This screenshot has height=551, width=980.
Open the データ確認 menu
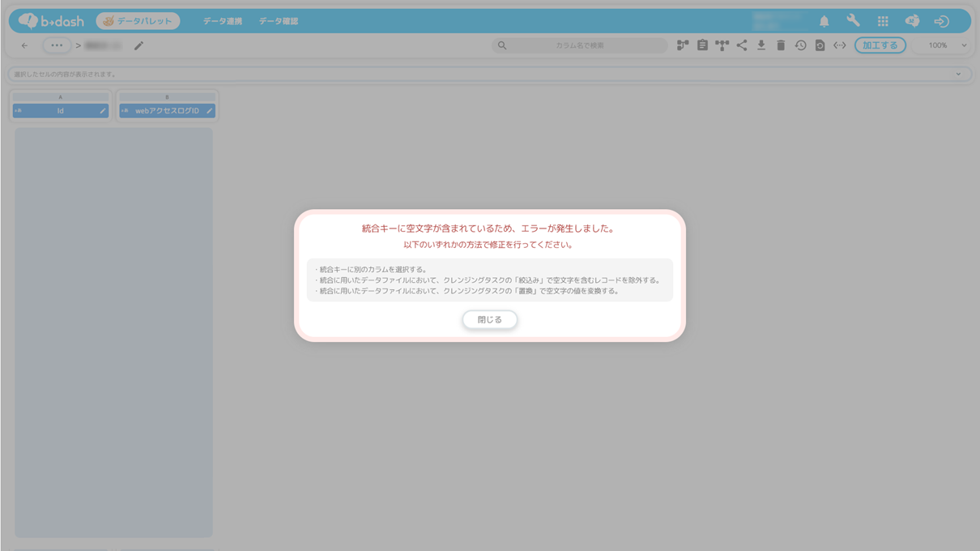click(279, 21)
